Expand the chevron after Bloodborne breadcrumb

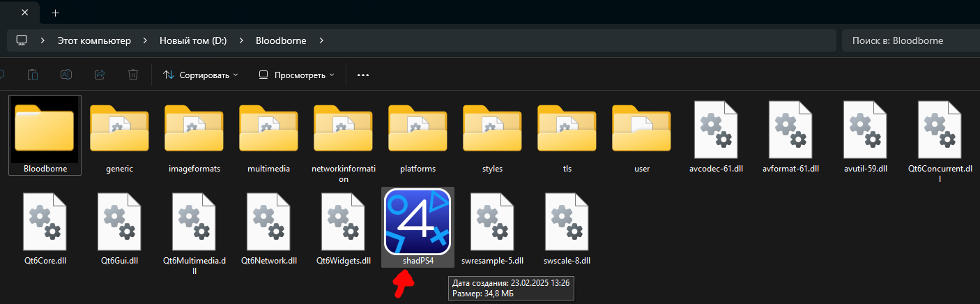click(x=321, y=40)
